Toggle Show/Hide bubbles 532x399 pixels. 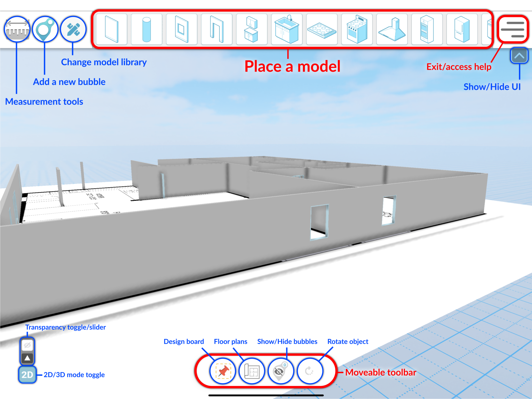(x=280, y=371)
